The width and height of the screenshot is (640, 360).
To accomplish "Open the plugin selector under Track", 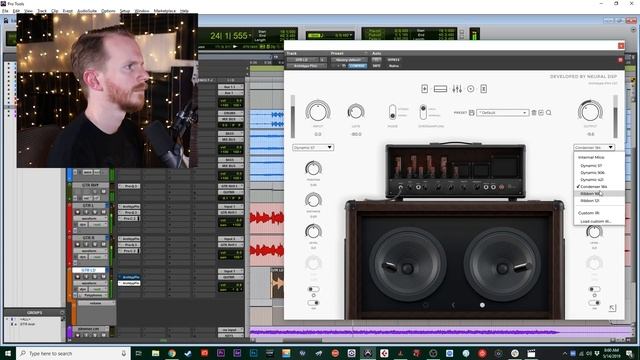I will point(306,66).
